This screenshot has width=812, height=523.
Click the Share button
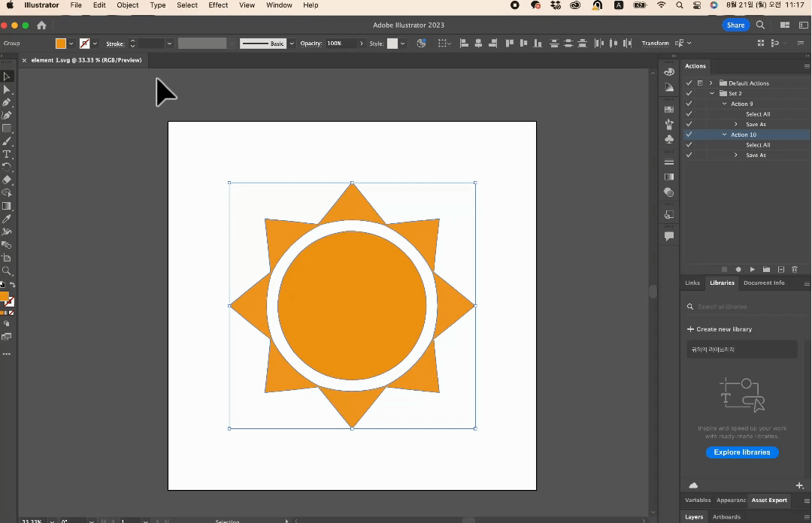click(735, 25)
